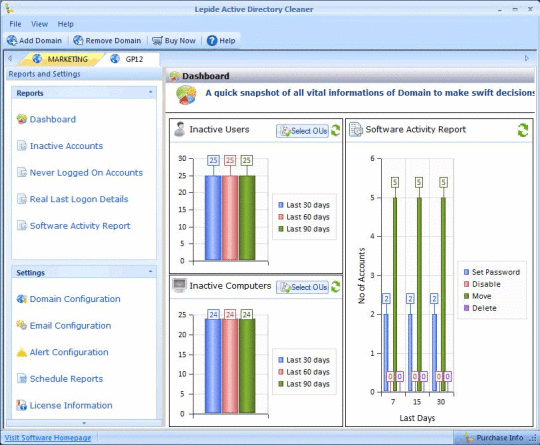The image size is (540, 445).
Task: Click the green Inactive Computers bar
Action: pos(247,366)
